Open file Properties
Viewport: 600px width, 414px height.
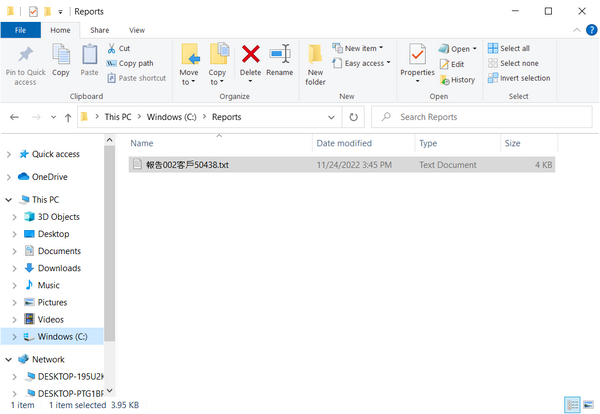pyautogui.click(x=417, y=63)
